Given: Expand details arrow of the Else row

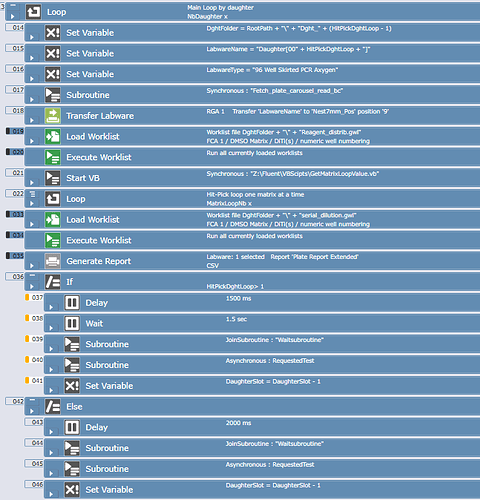Looking at the screenshot, I should [32, 411].
